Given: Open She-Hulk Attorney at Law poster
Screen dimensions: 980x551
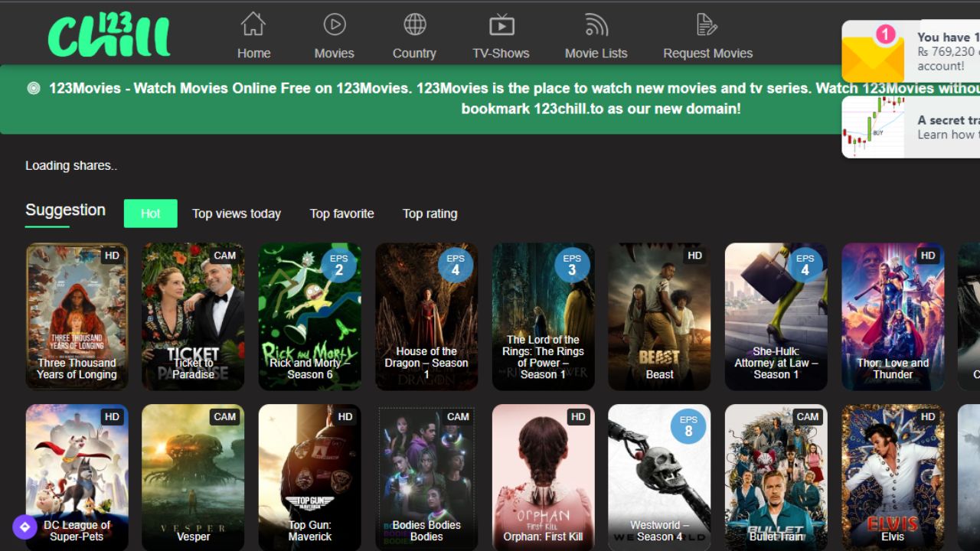Looking at the screenshot, I should (x=776, y=317).
